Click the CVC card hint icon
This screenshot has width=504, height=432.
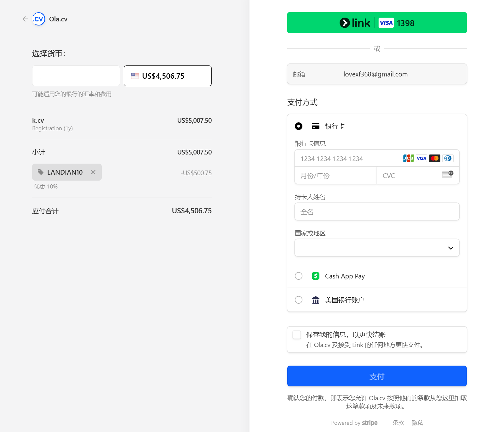click(x=447, y=175)
